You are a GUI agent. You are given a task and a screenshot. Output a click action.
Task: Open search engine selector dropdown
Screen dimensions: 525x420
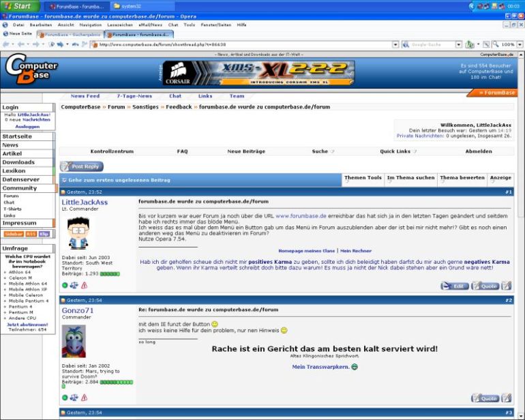coord(459,44)
